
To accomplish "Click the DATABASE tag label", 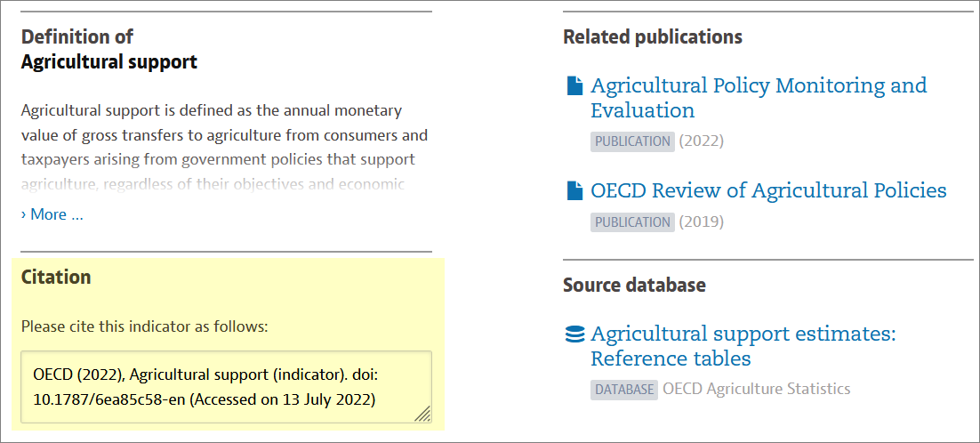I will tap(623, 390).
